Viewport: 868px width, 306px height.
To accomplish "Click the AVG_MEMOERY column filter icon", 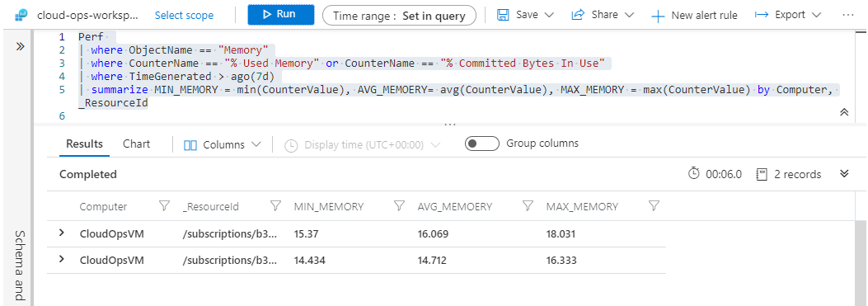I will 528,206.
